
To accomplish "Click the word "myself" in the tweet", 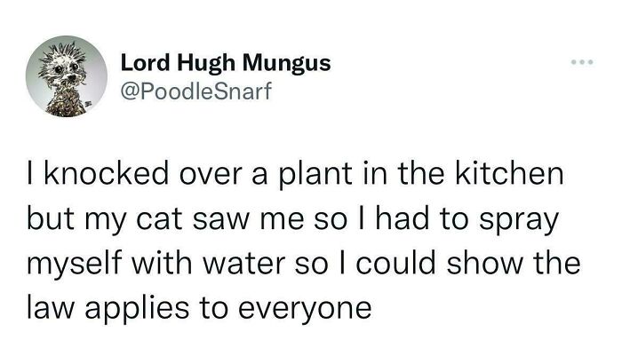I will tap(74, 265).
